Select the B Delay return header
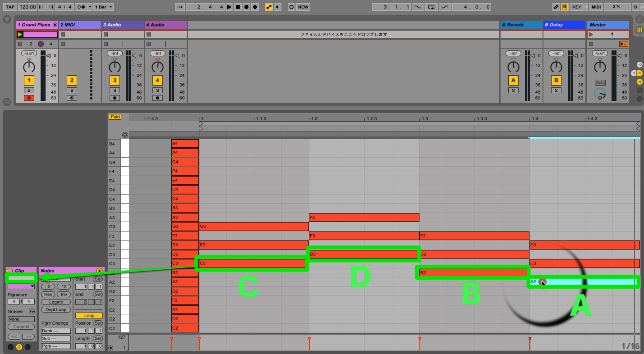This screenshot has height=354, width=644. tap(564, 25)
